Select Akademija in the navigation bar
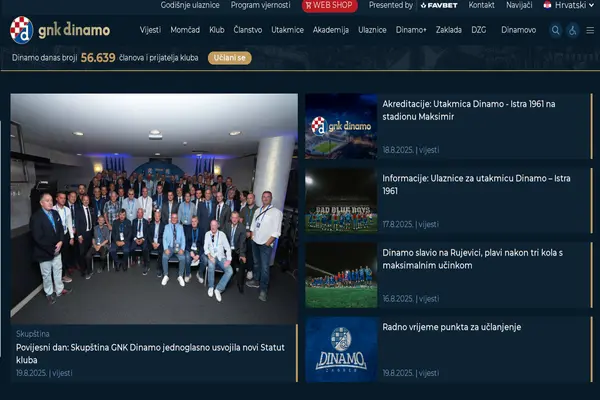The width and height of the screenshot is (600, 400). [x=330, y=30]
